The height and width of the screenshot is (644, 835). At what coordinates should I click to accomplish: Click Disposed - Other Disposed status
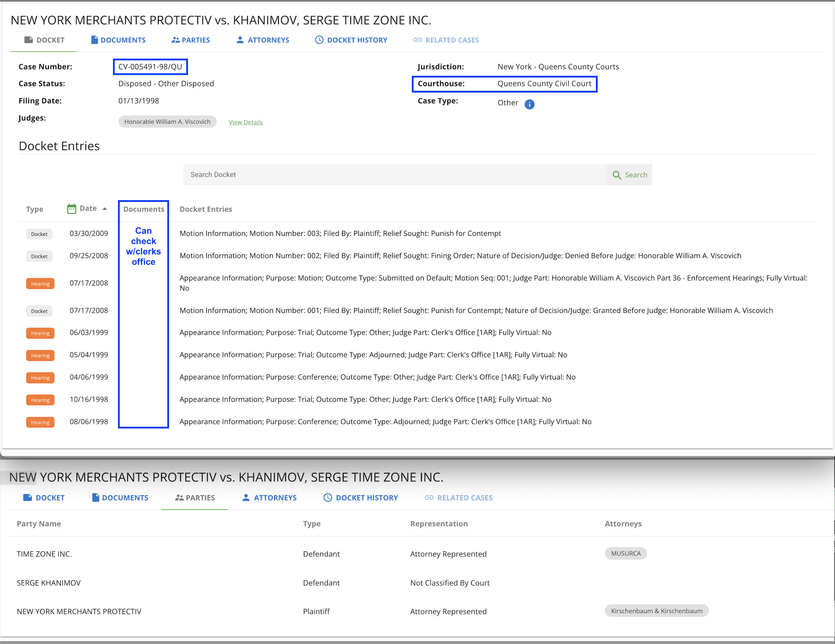point(166,83)
